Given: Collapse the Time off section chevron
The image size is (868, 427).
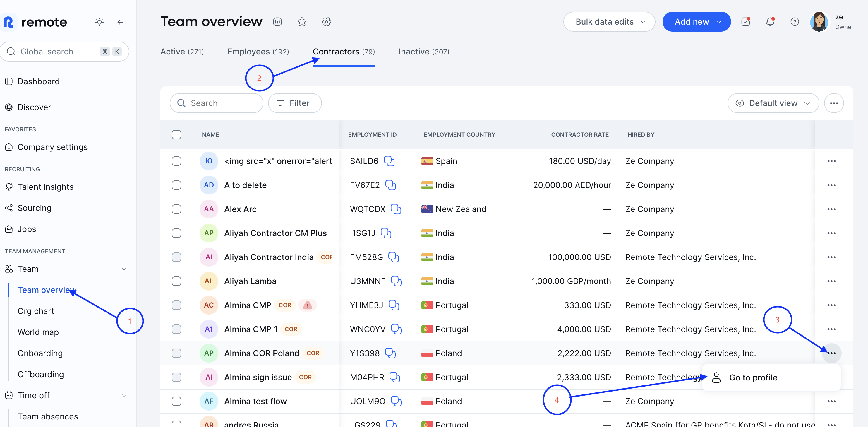Looking at the screenshot, I should click(124, 396).
